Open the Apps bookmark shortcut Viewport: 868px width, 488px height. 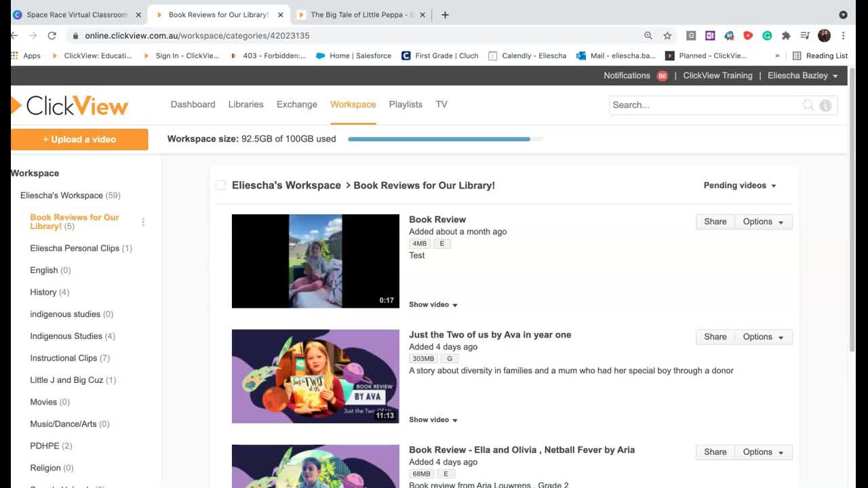[x=26, y=56]
